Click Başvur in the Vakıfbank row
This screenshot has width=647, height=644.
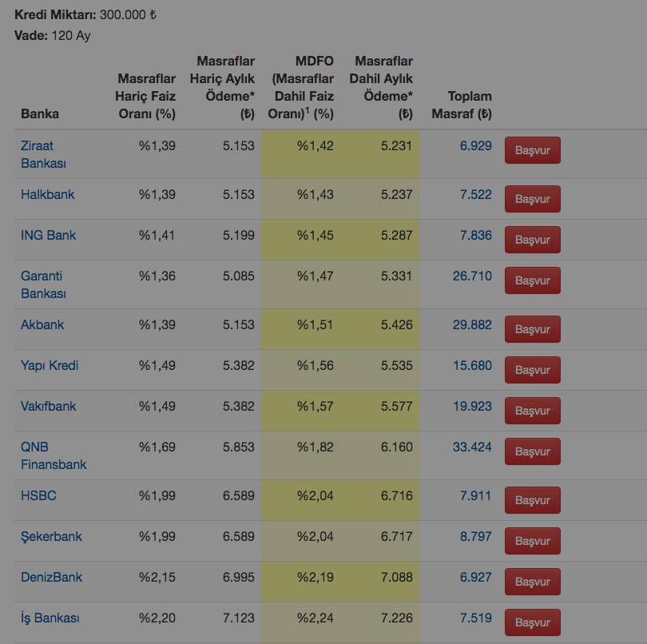[x=532, y=411]
